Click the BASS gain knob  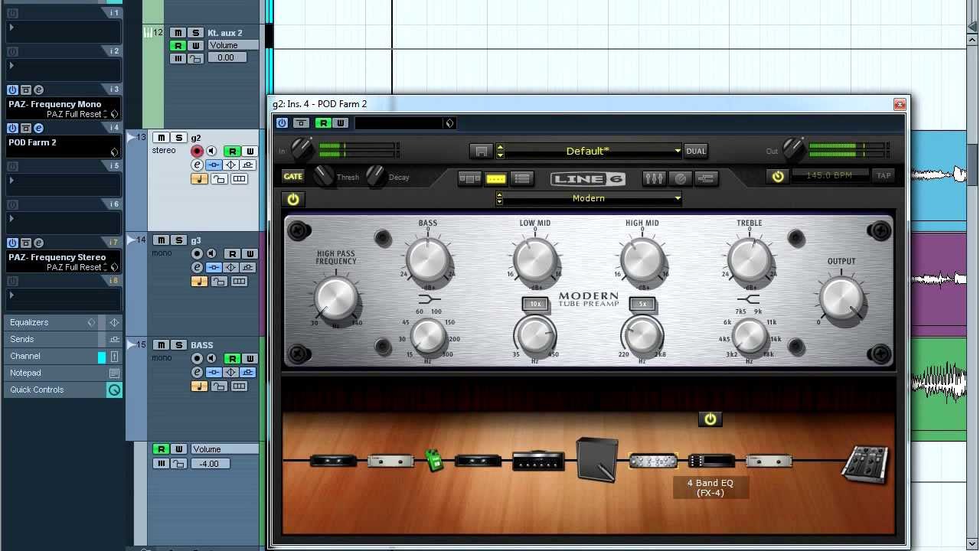(428, 260)
